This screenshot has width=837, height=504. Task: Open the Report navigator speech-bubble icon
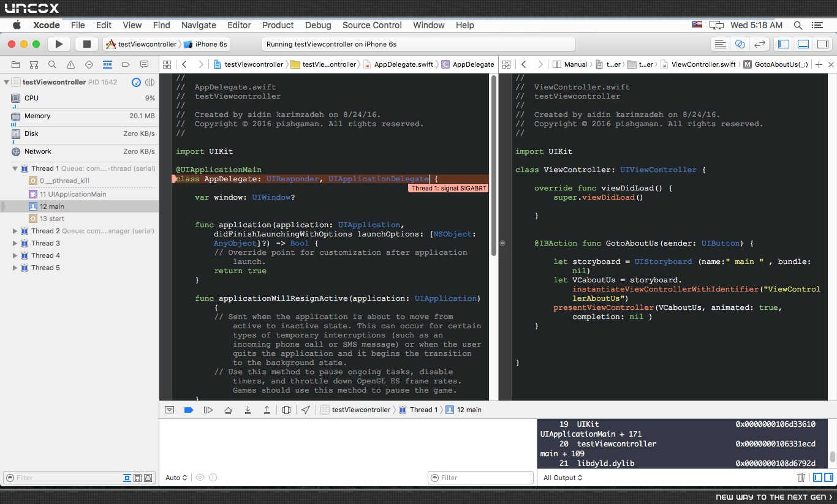[x=144, y=64]
